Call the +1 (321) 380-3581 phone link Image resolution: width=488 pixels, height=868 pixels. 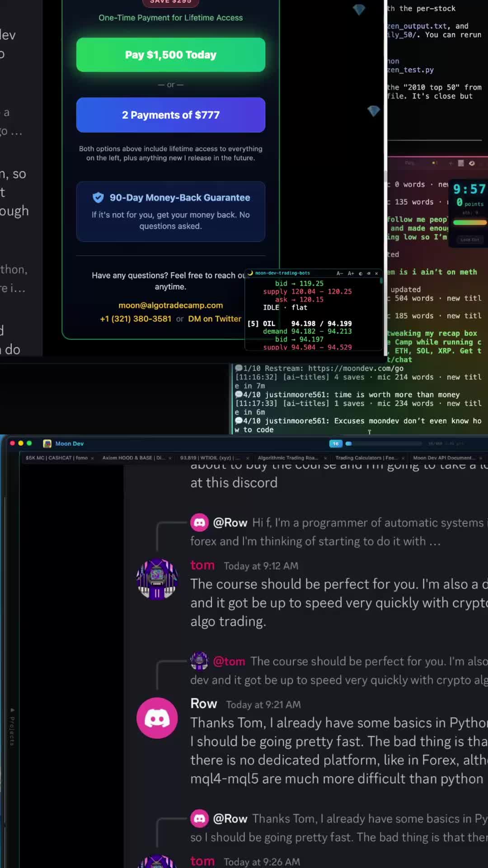[x=136, y=319]
